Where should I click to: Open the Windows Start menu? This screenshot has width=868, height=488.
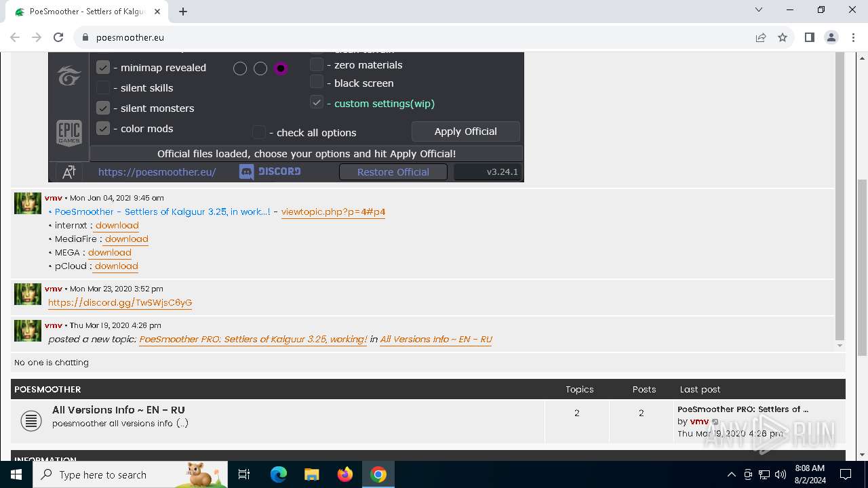(x=16, y=474)
